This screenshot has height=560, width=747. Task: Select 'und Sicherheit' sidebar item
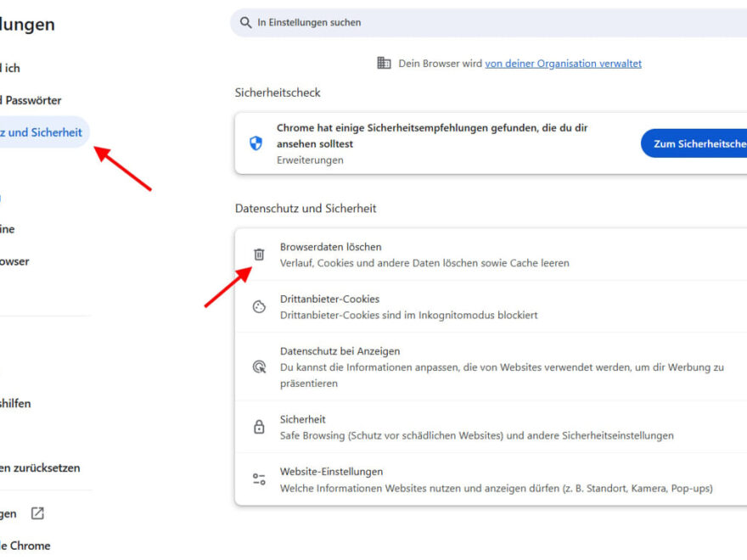44,132
